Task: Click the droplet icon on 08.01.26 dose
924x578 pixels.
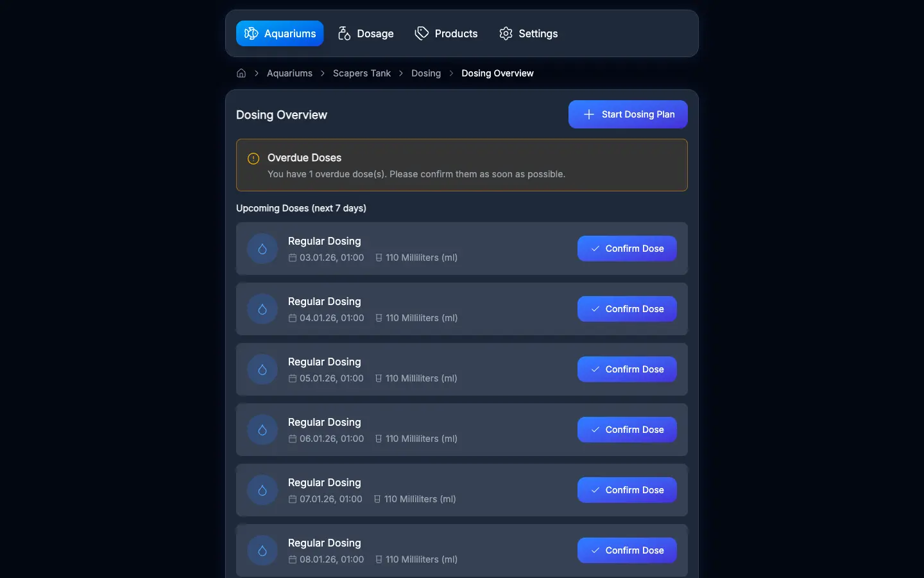Action: pyautogui.click(x=262, y=550)
